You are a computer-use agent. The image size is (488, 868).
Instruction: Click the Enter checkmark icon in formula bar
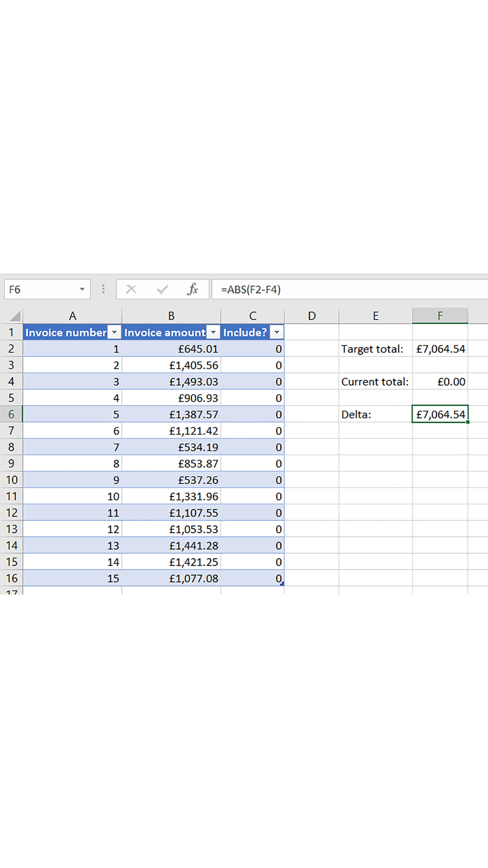[x=162, y=289]
